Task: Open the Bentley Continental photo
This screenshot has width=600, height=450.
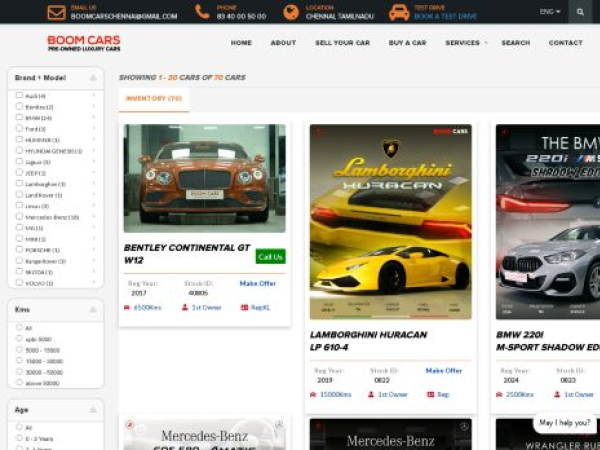Action: 205,178
